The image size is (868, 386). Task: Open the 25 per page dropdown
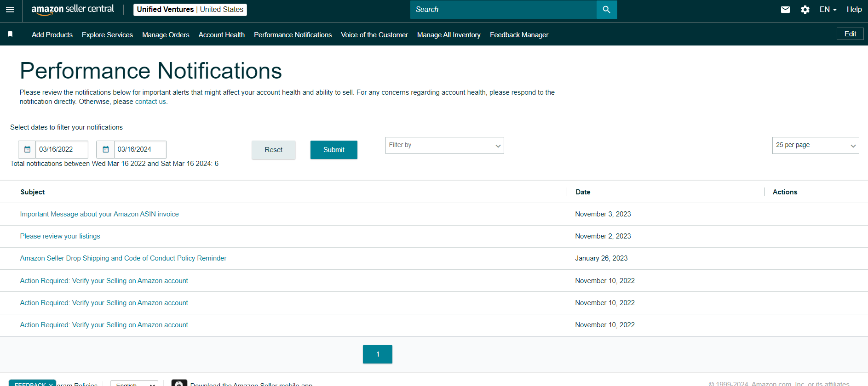coord(816,145)
